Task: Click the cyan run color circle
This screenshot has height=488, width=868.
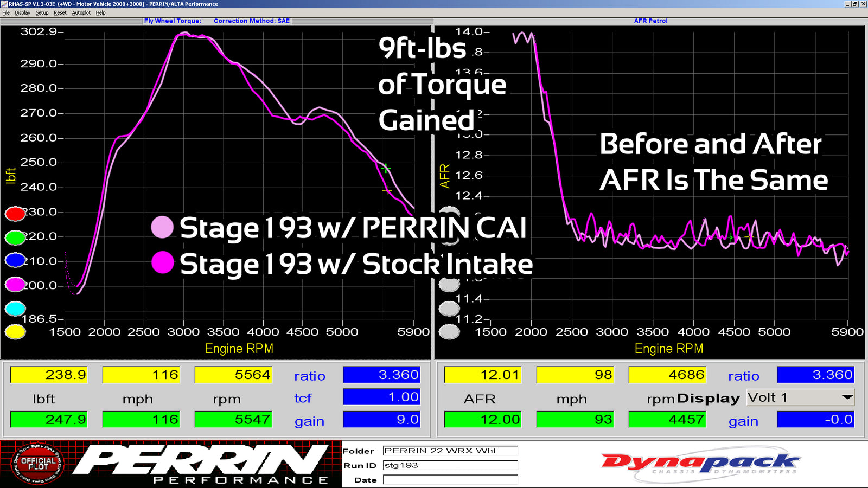Action: 15,309
